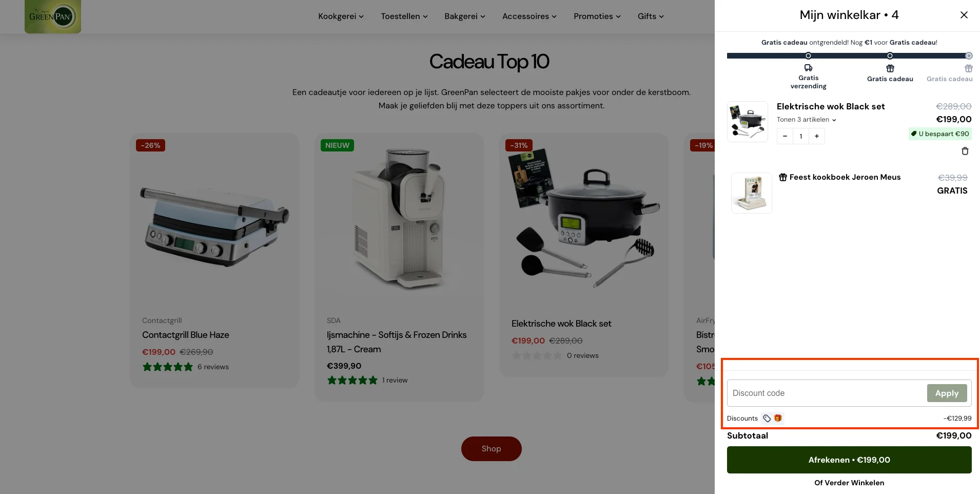This screenshot has height=494, width=980.
Task: Focus the Discount code input field
Action: coord(827,393)
